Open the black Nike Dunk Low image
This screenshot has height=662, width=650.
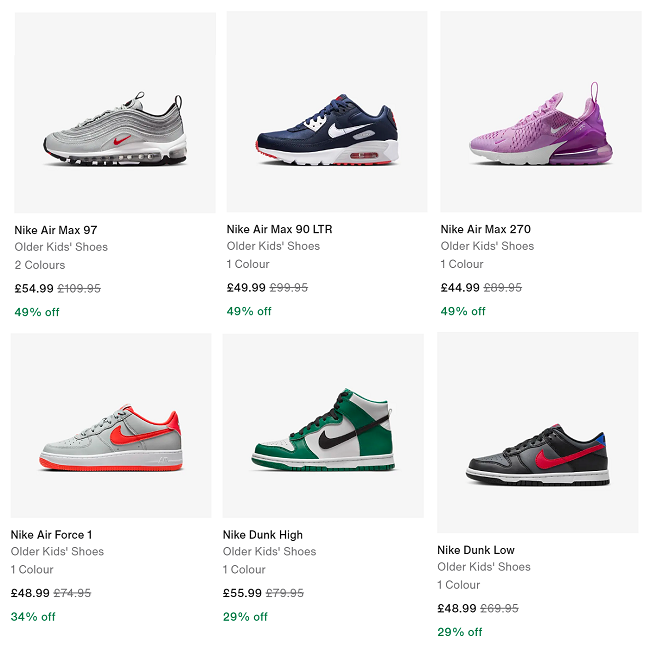click(537, 433)
